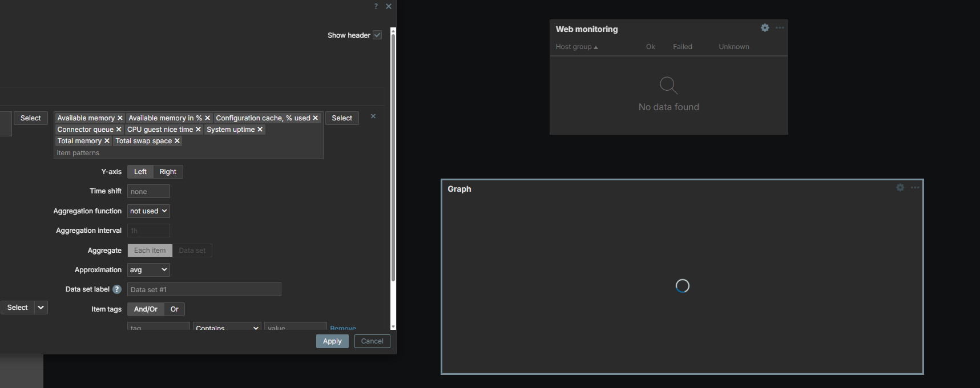
Task: Sort by Host group column header
Action: (576, 47)
